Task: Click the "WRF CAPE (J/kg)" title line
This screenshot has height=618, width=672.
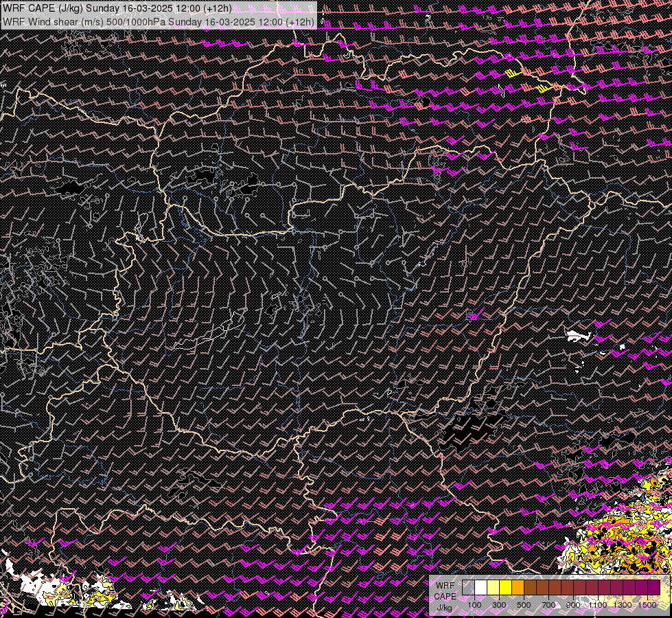Action: tap(117, 8)
